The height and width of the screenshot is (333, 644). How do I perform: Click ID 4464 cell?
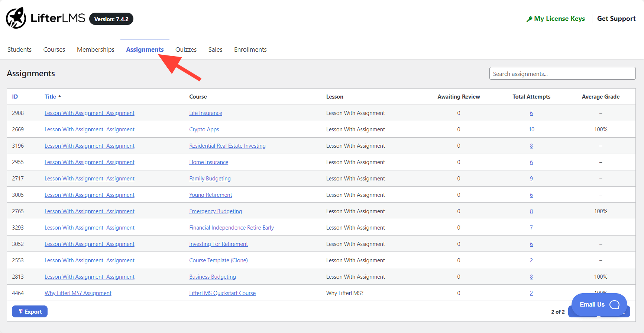18,293
